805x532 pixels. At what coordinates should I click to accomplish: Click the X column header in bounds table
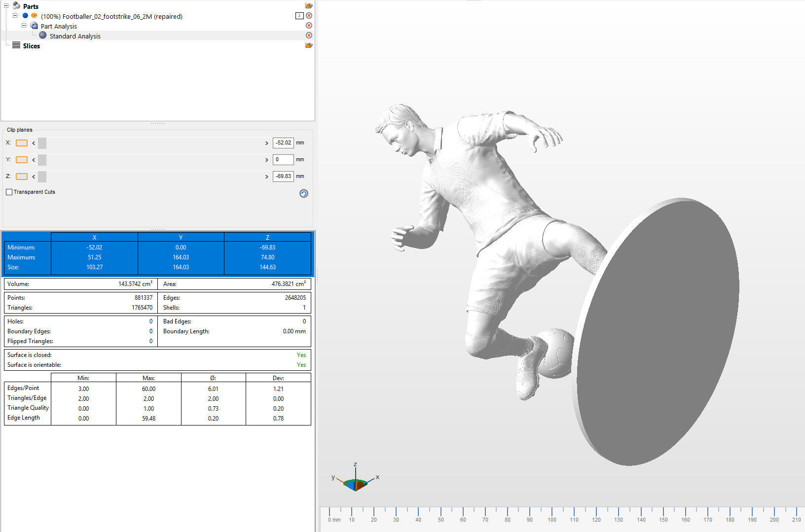coord(94,237)
